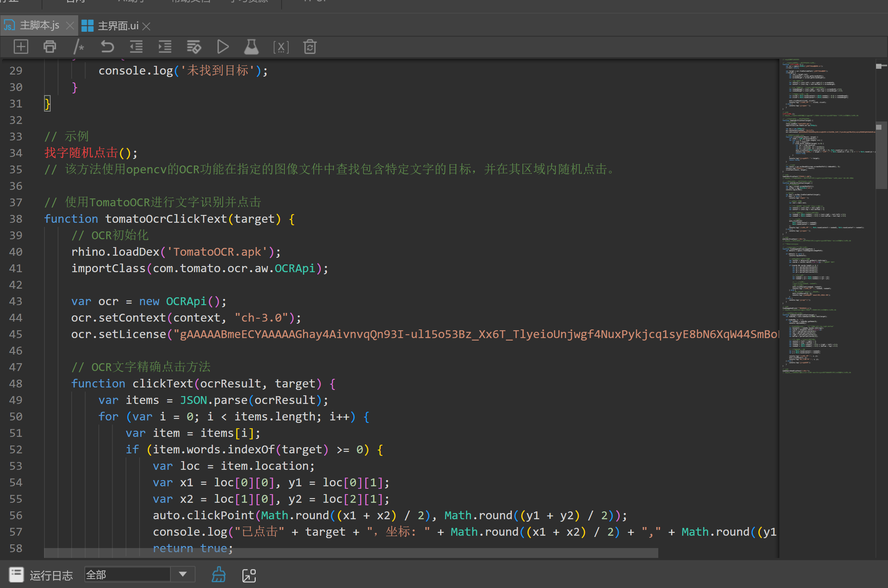This screenshot has height=588, width=888.
Task: Click the code minimap overview
Action: (x=827, y=216)
